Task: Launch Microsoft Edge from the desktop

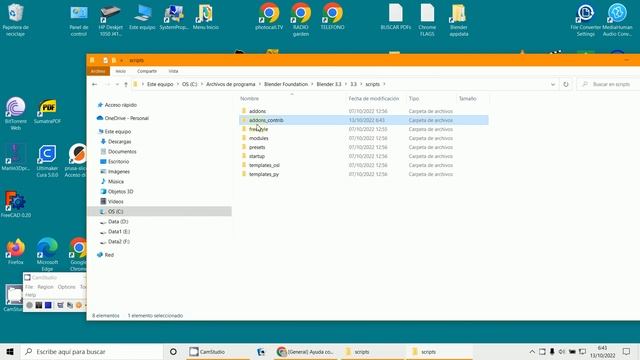Action: 47,254
